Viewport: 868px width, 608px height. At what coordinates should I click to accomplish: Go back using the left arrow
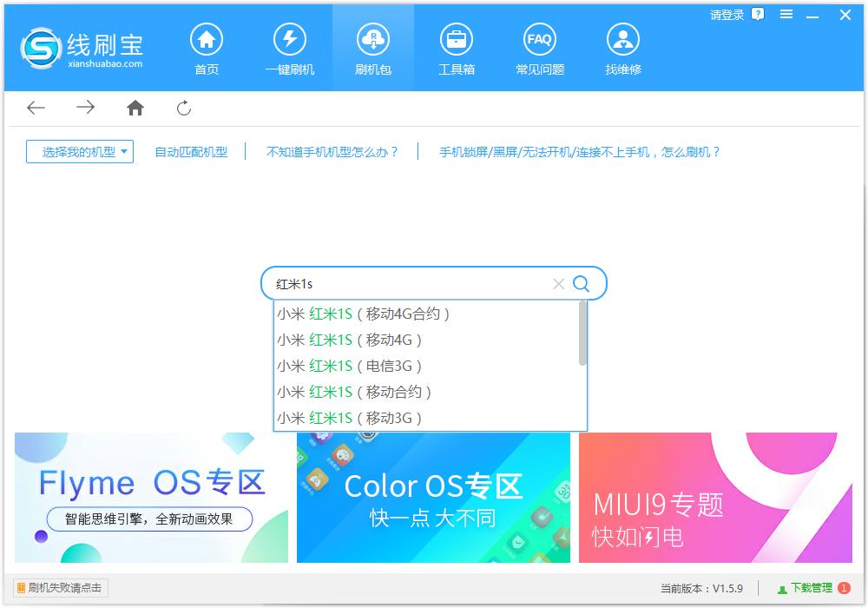point(35,108)
